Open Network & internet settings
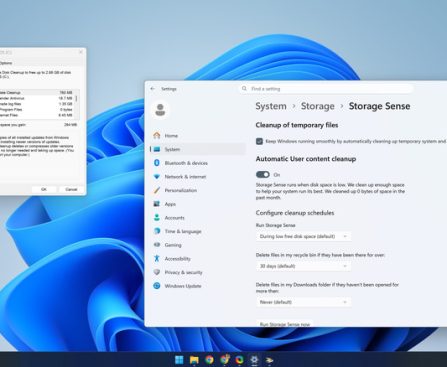 (198, 176)
